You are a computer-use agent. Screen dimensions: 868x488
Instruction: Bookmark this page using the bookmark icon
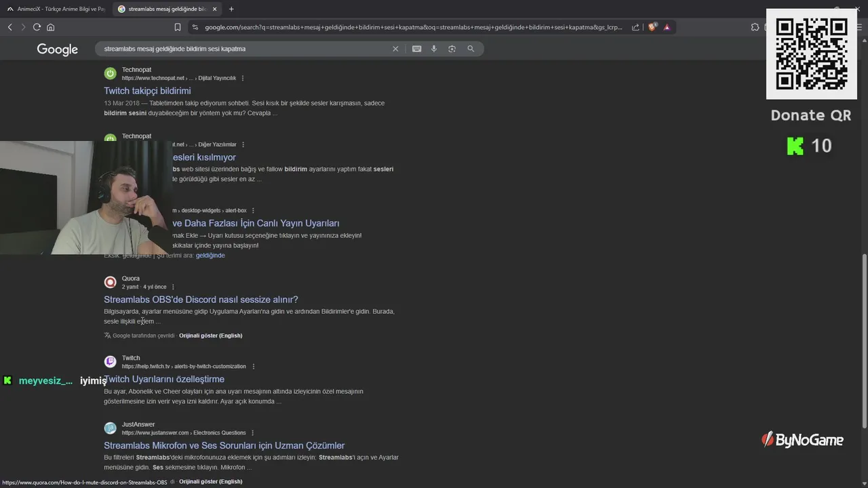pyautogui.click(x=178, y=27)
